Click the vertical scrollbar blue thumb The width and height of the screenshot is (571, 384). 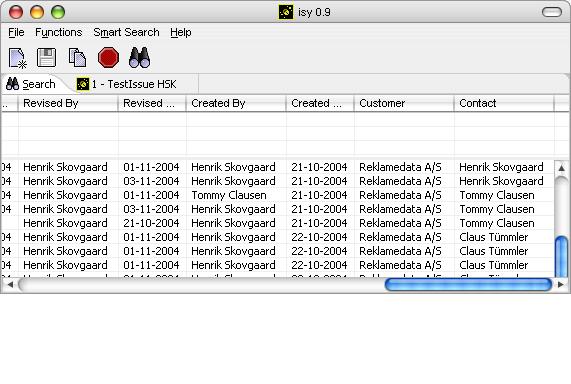pos(561,256)
